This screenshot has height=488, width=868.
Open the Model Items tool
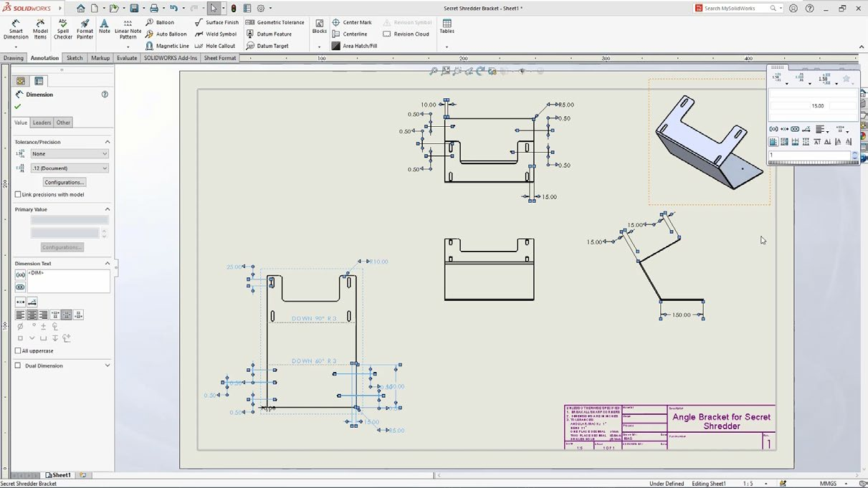40,29
